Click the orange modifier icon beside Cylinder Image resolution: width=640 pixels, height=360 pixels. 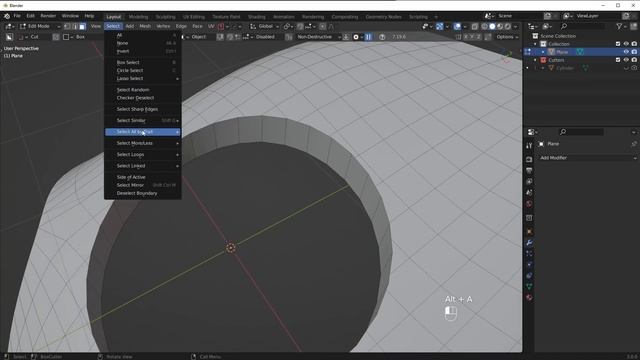pyautogui.click(x=551, y=68)
